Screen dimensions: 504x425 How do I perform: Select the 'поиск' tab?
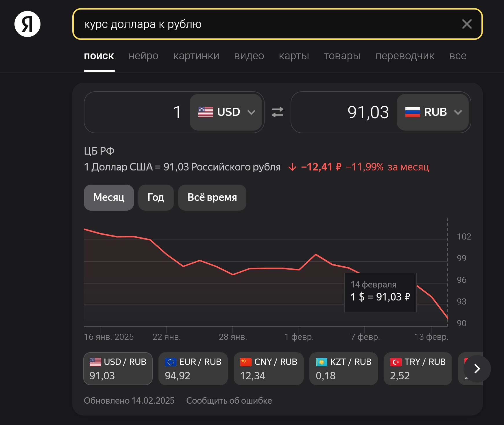[99, 55]
